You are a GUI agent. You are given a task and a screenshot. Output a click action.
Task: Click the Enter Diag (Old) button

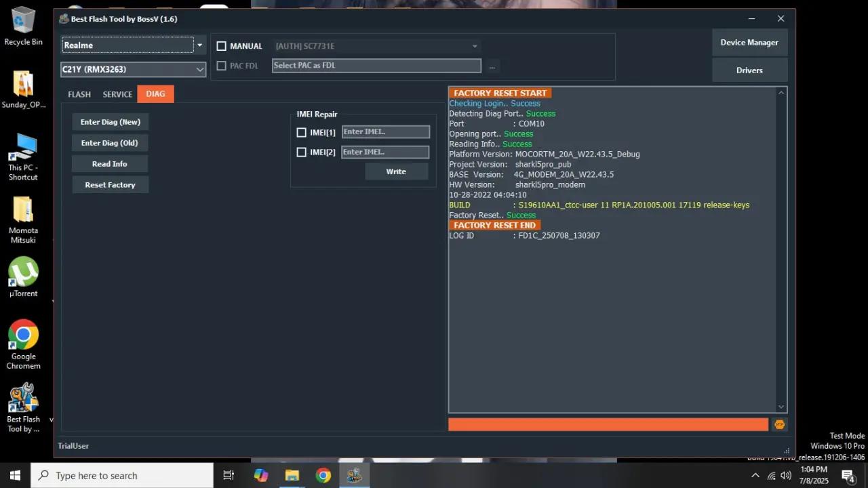click(x=110, y=143)
